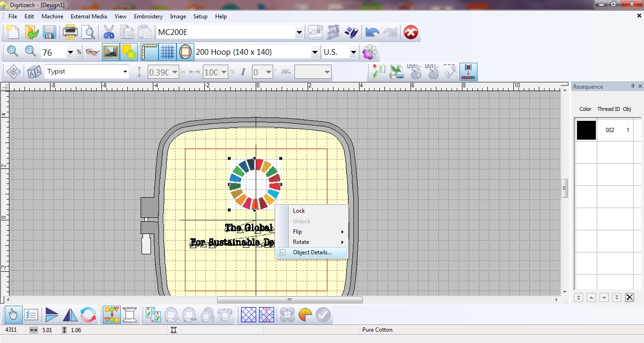Image resolution: width=644 pixels, height=343 pixels.
Task: Open the Setup menu
Action: [201, 16]
